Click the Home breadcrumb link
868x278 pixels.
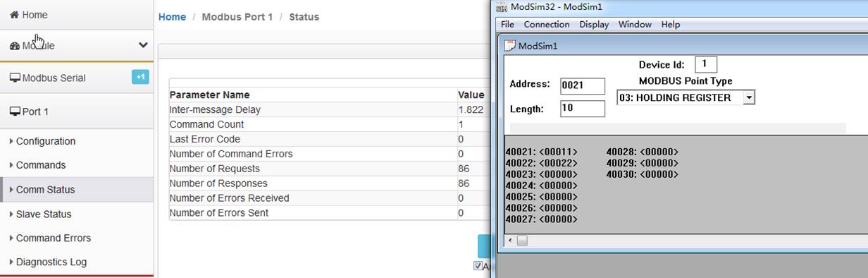(x=172, y=17)
